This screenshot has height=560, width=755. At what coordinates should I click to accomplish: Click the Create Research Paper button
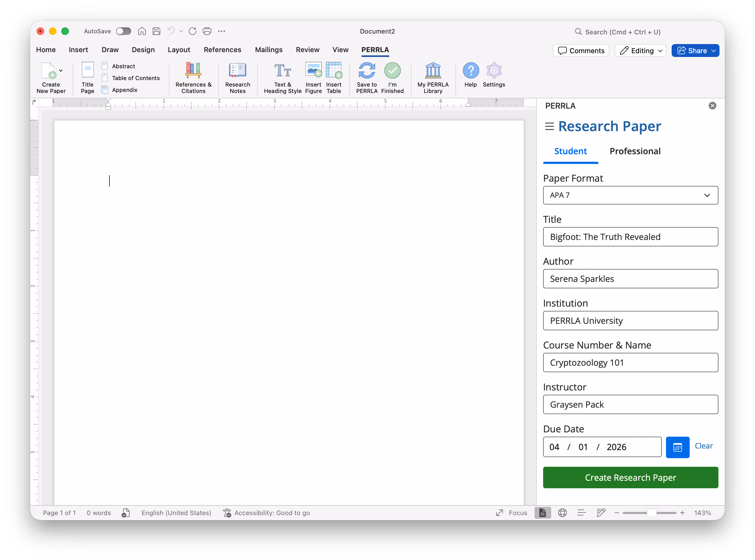click(x=630, y=478)
